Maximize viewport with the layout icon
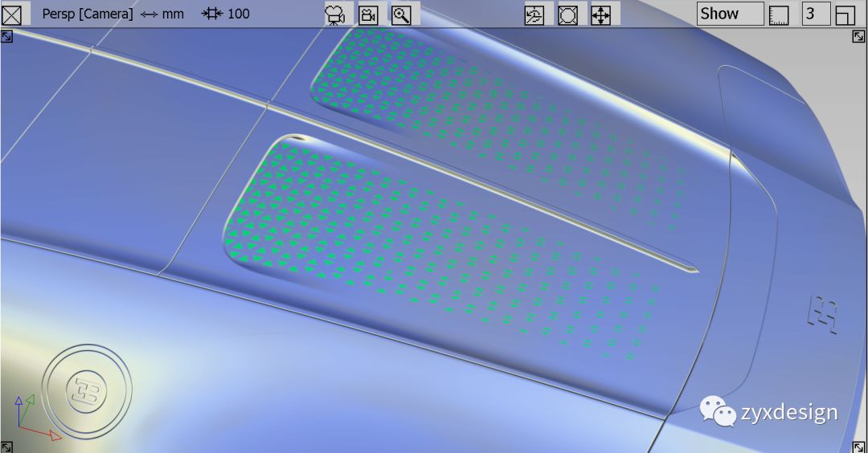The image size is (868, 453). click(845, 15)
